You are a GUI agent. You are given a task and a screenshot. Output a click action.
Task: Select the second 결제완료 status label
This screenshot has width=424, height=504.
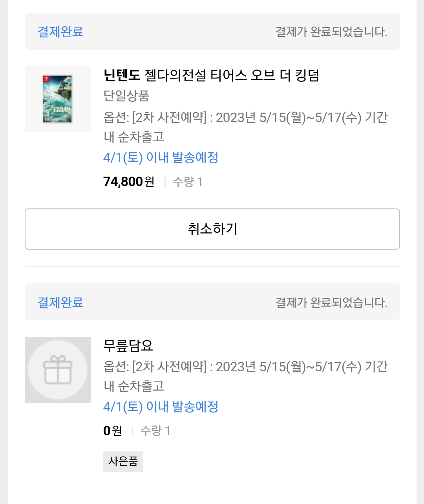tap(60, 302)
